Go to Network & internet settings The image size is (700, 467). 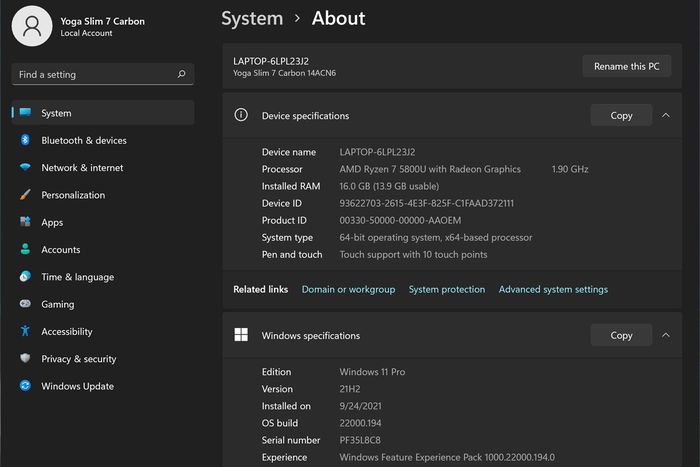[103, 167]
